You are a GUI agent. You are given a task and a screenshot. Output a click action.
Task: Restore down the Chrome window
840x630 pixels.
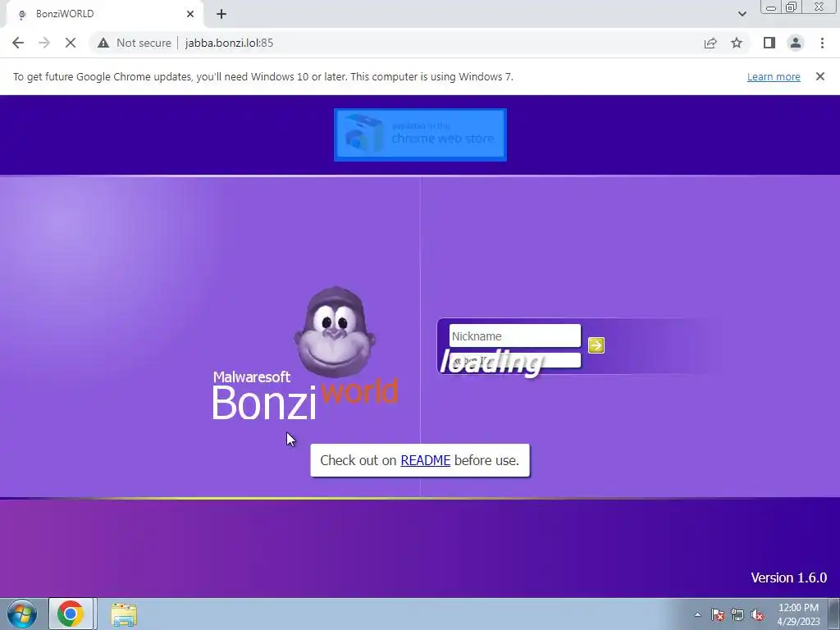pos(791,7)
